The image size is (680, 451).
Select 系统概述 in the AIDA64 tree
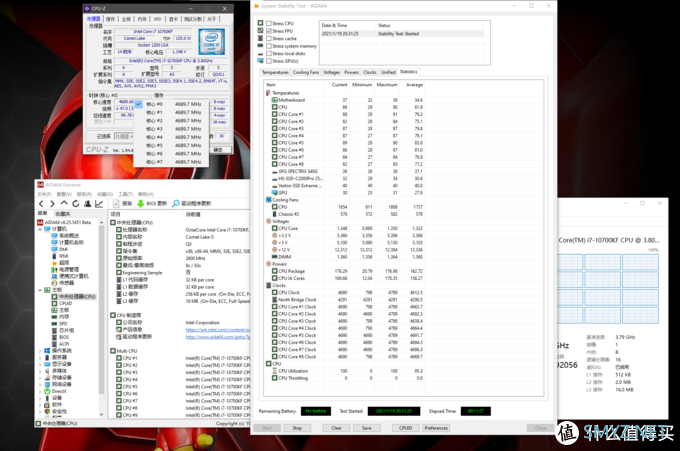(68, 235)
